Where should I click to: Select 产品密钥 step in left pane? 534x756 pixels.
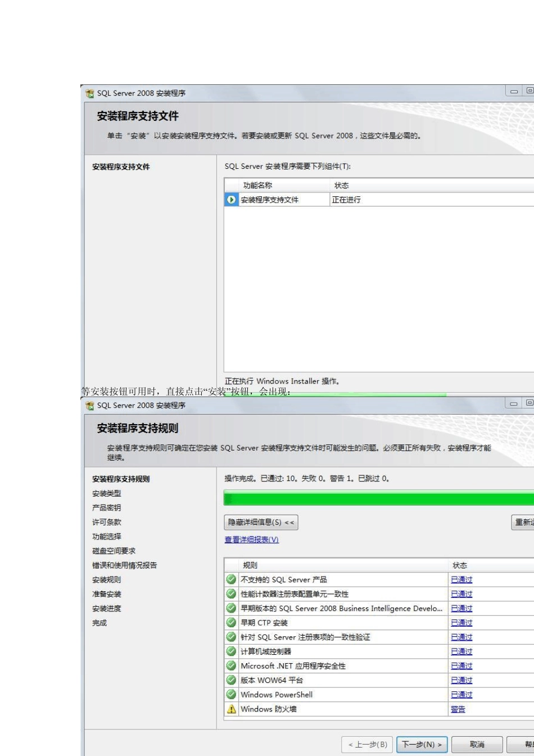click(x=107, y=508)
